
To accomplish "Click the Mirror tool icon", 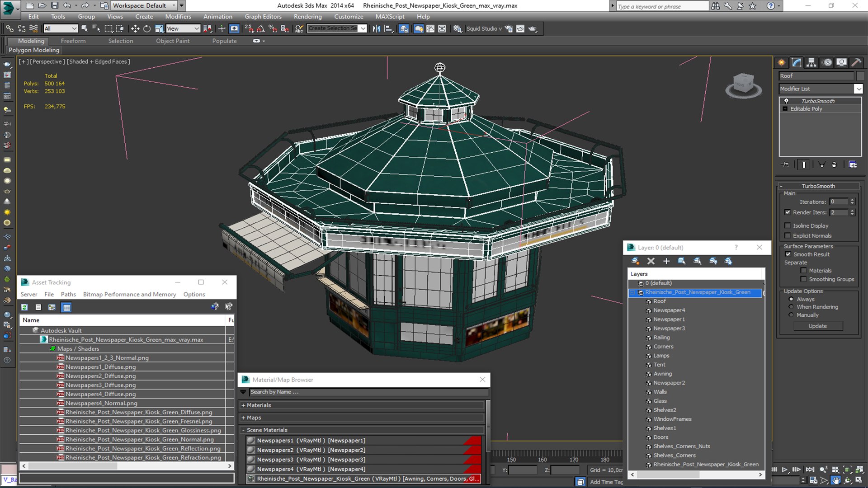I will pyautogui.click(x=376, y=28).
